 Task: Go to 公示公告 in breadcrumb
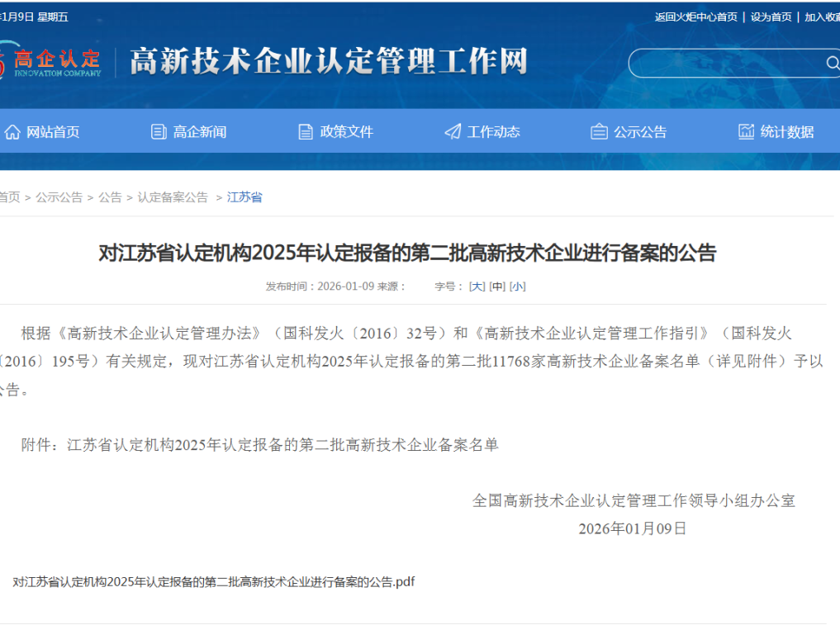tap(59, 197)
